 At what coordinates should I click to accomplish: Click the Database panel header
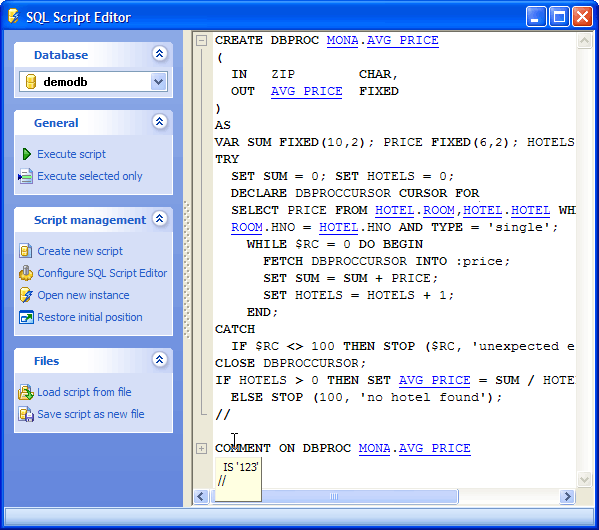[93, 55]
